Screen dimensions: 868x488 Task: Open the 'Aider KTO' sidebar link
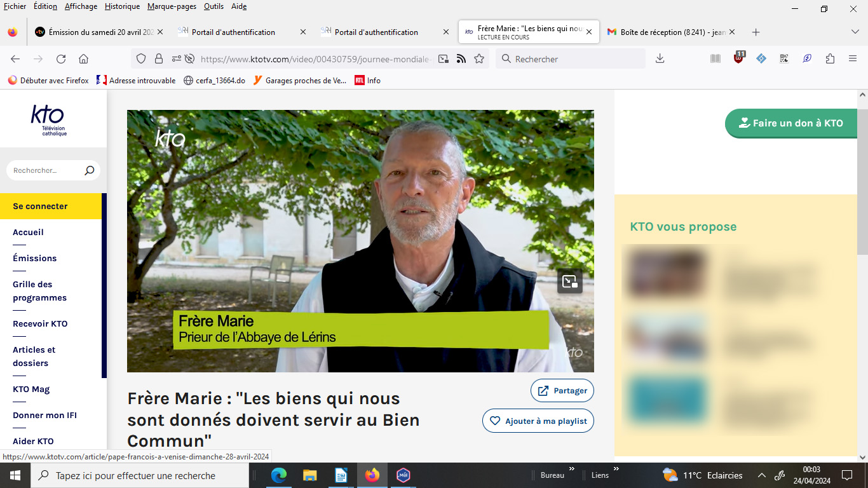pos(33,441)
